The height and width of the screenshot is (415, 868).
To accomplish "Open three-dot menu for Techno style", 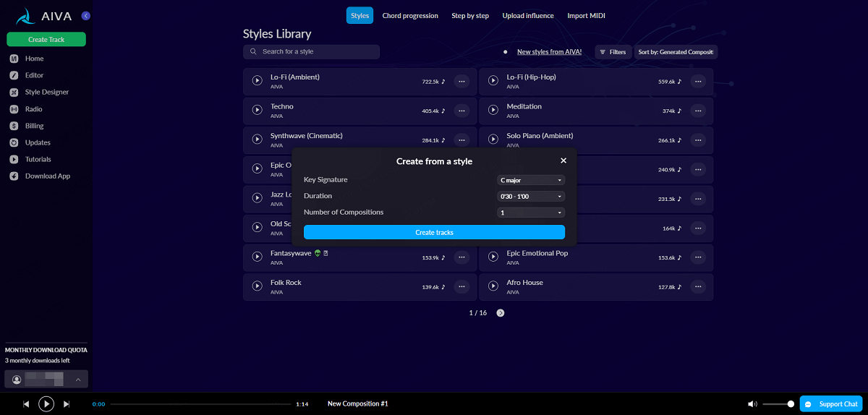I will (x=462, y=111).
